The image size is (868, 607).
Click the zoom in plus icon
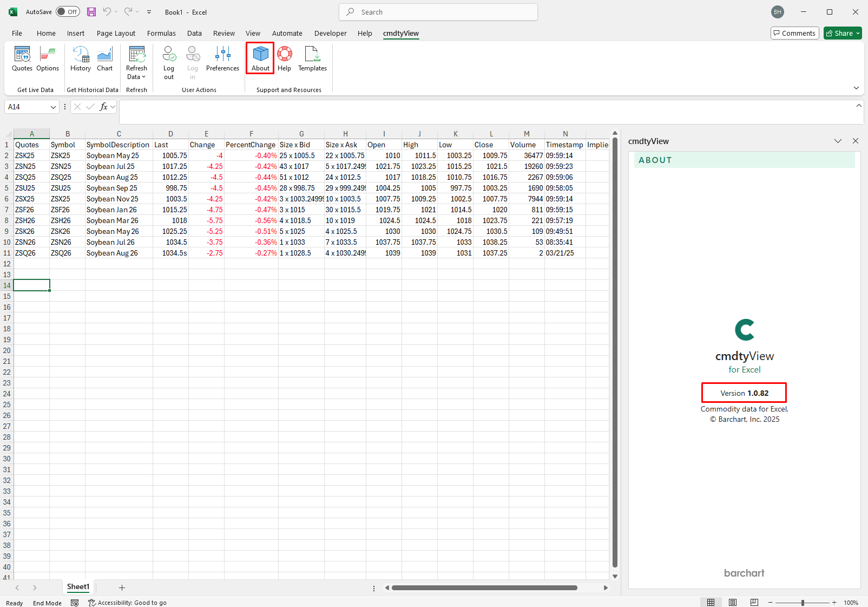coord(834,603)
